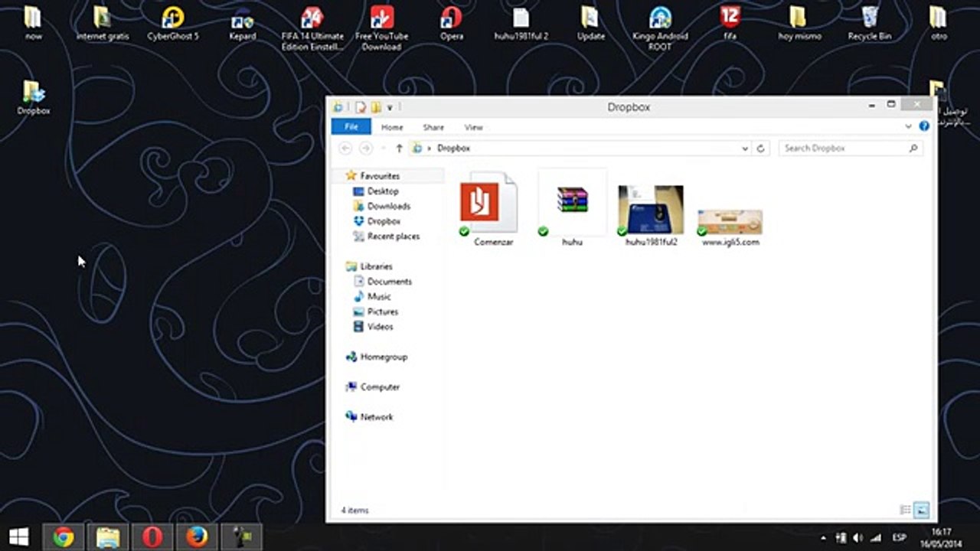Image resolution: width=980 pixels, height=551 pixels.
Task: Open Firefox from the taskbar
Action: (197, 537)
